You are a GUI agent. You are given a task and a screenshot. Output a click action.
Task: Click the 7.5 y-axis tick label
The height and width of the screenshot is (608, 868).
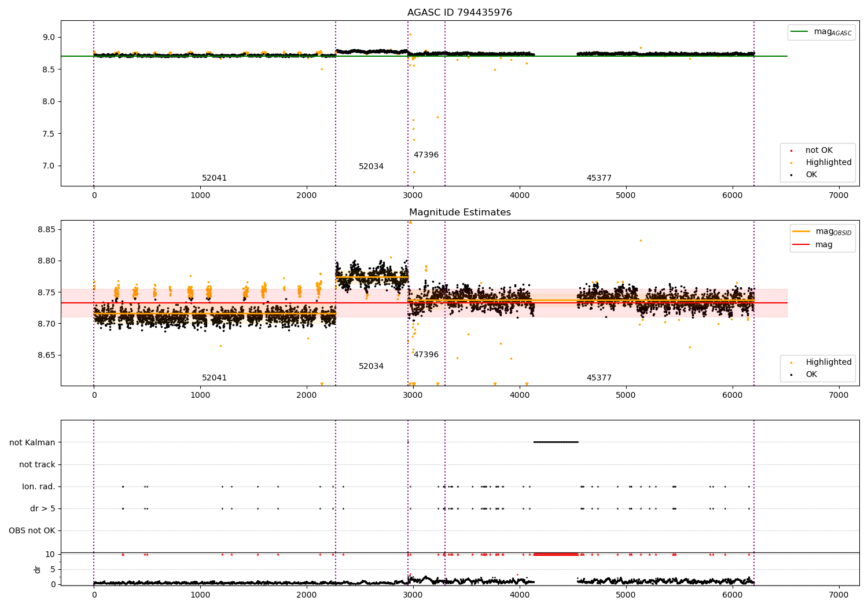pyautogui.click(x=49, y=134)
